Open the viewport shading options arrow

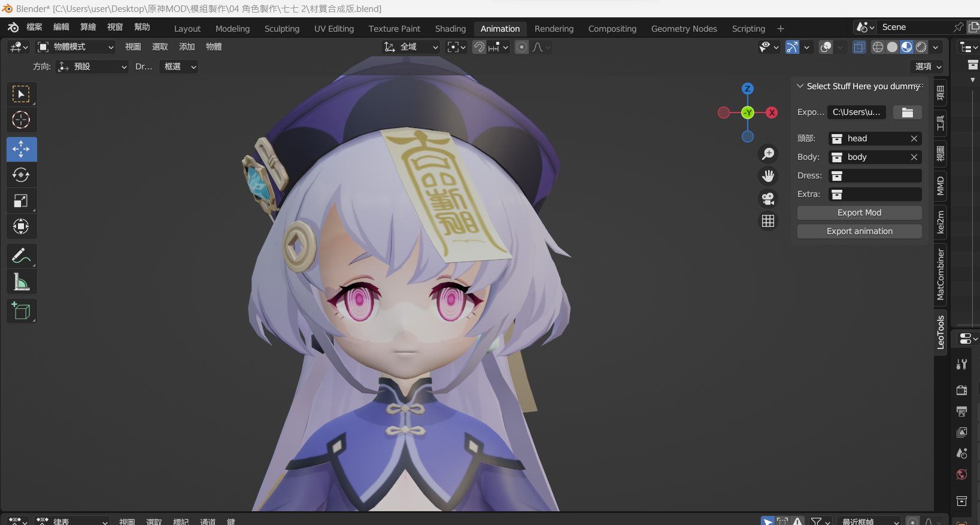click(x=936, y=47)
